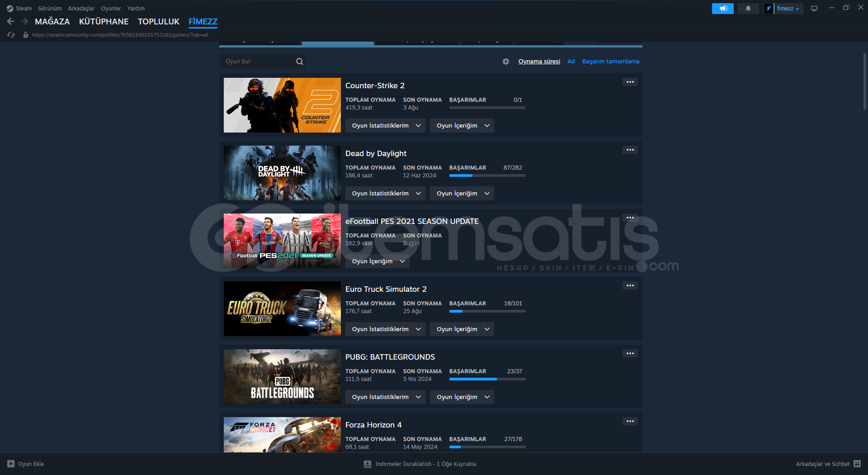Open the Counter-Strike 2 title link

375,85
